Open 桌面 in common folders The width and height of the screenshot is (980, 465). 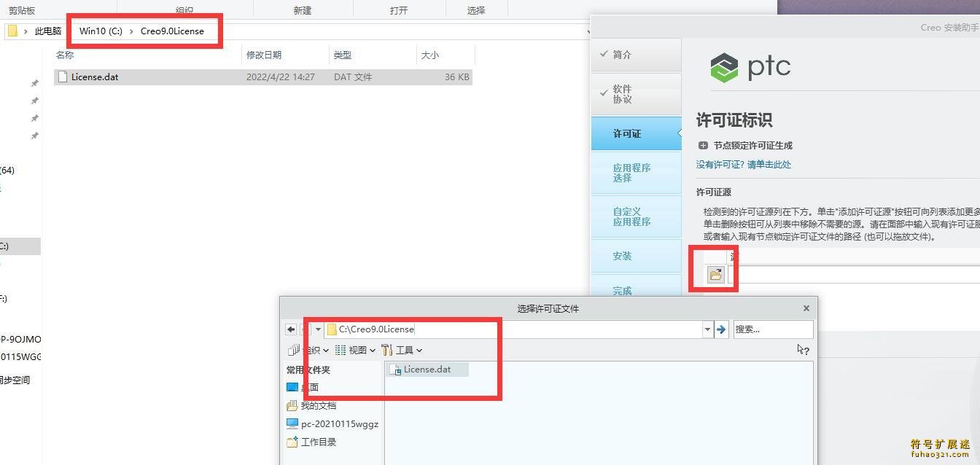pyautogui.click(x=303, y=388)
